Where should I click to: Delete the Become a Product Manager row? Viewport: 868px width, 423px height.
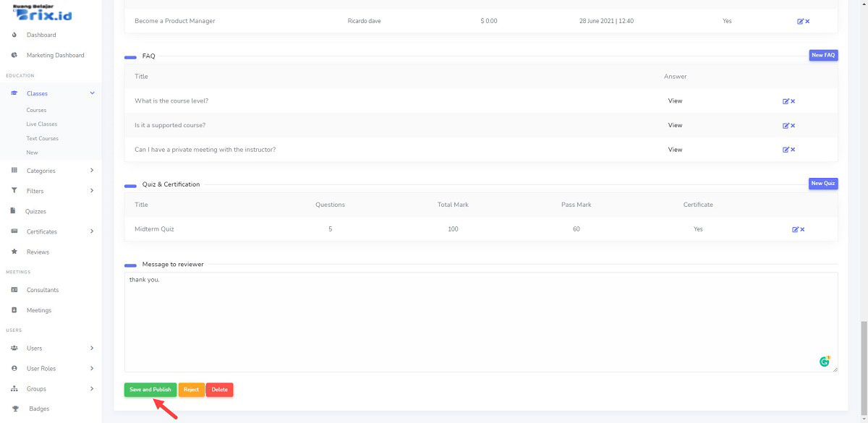tap(807, 22)
